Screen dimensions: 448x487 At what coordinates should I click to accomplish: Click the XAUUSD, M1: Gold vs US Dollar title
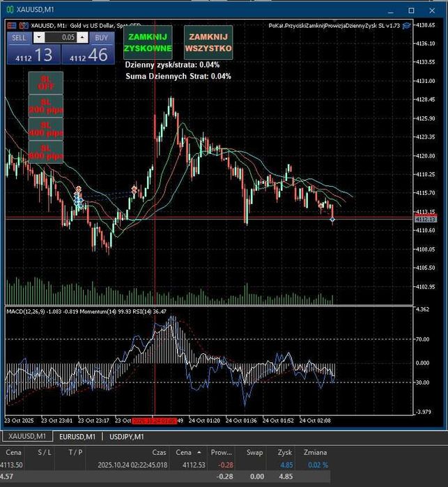click(86, 26)
